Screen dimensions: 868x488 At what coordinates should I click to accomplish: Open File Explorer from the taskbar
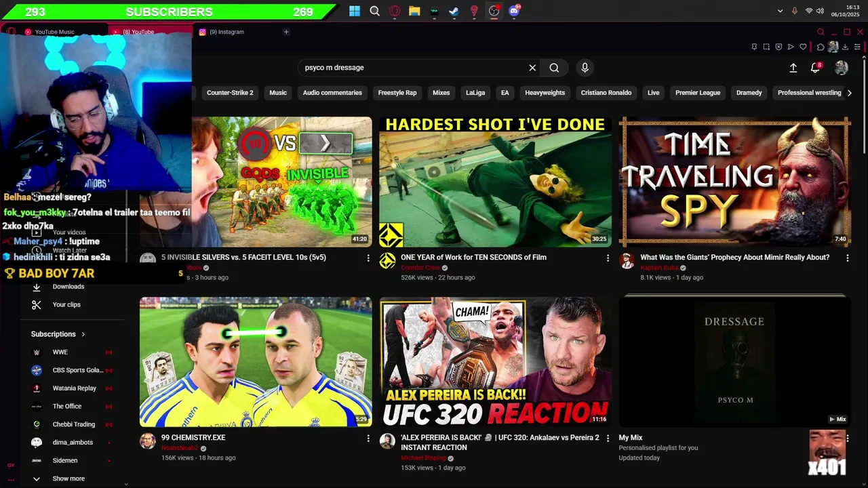tap(414, 11)
